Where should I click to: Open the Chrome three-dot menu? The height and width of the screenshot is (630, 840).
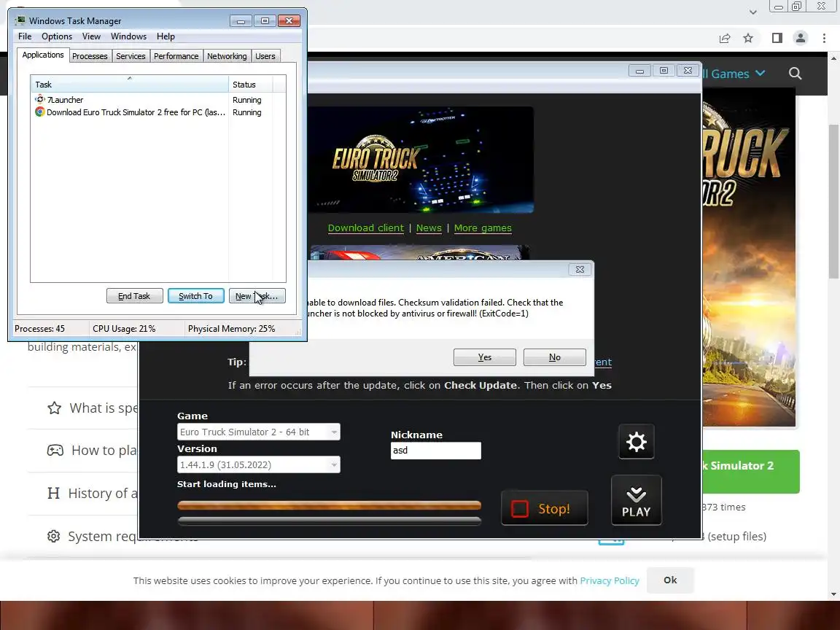click(x=824, y=38)
